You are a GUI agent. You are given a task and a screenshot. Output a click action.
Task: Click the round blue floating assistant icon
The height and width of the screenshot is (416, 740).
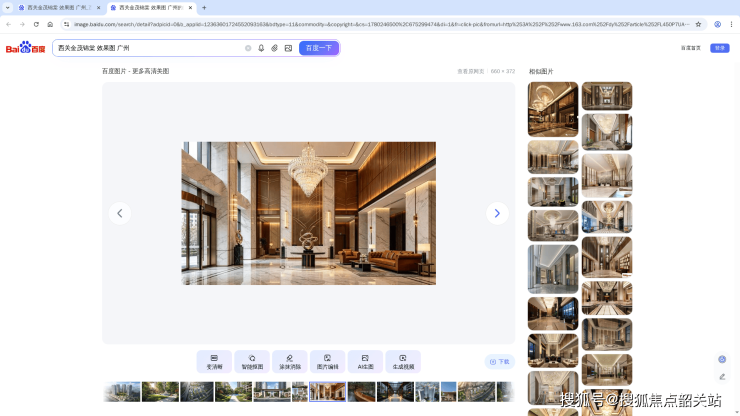722,359
